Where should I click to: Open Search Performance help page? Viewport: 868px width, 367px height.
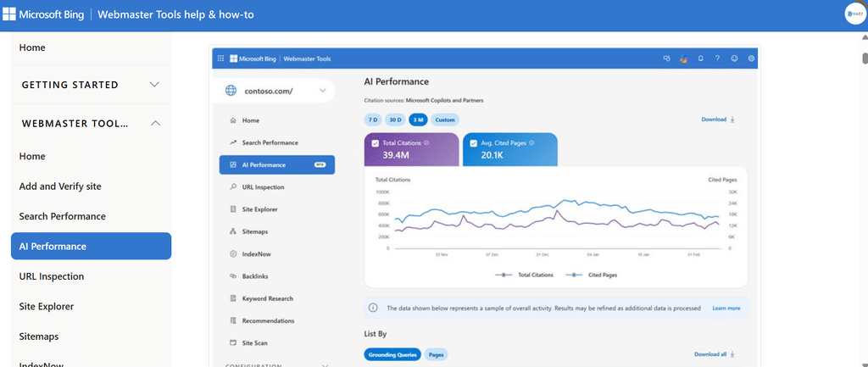point(62,216)
